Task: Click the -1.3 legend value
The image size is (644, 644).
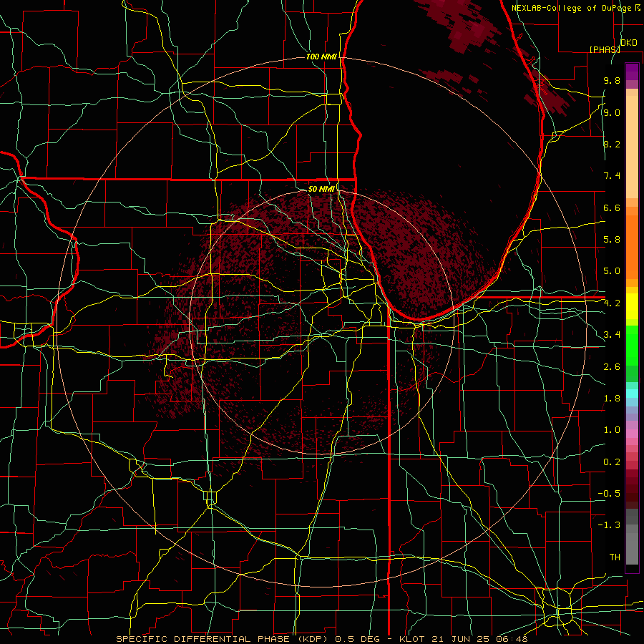Action: click(x=609, y=525)
